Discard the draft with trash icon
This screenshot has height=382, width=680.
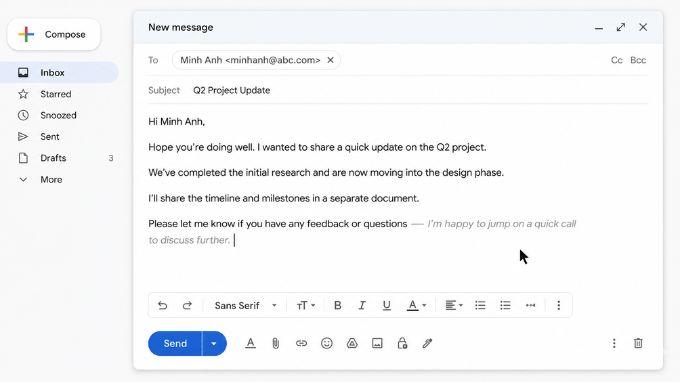638,343
